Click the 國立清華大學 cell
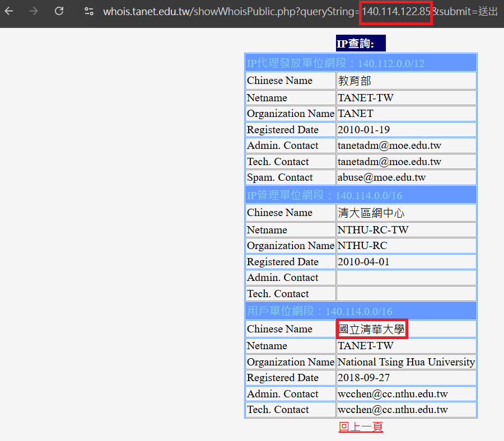Image resolution: width=504 pixels, height=441 pixels. [x=407, y=329]
